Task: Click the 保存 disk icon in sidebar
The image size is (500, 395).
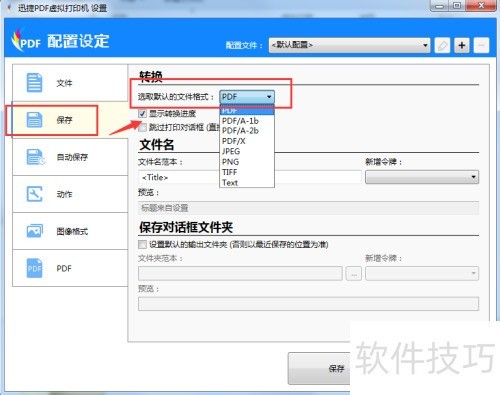Action: [x=34, y=120]
